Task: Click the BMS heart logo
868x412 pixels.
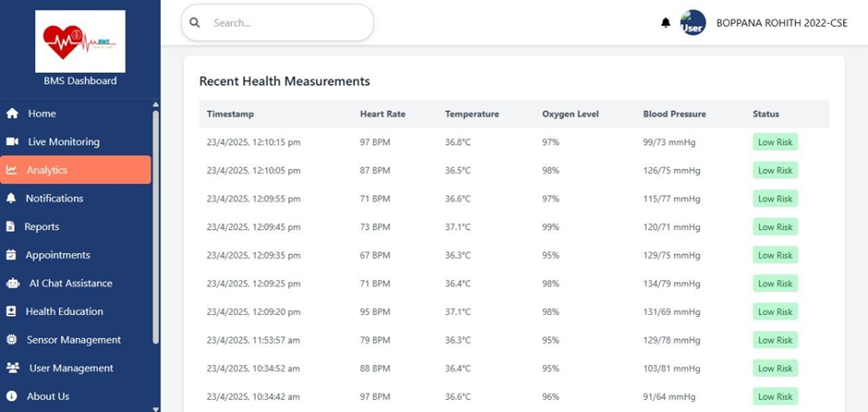Action: pos(80,42)
